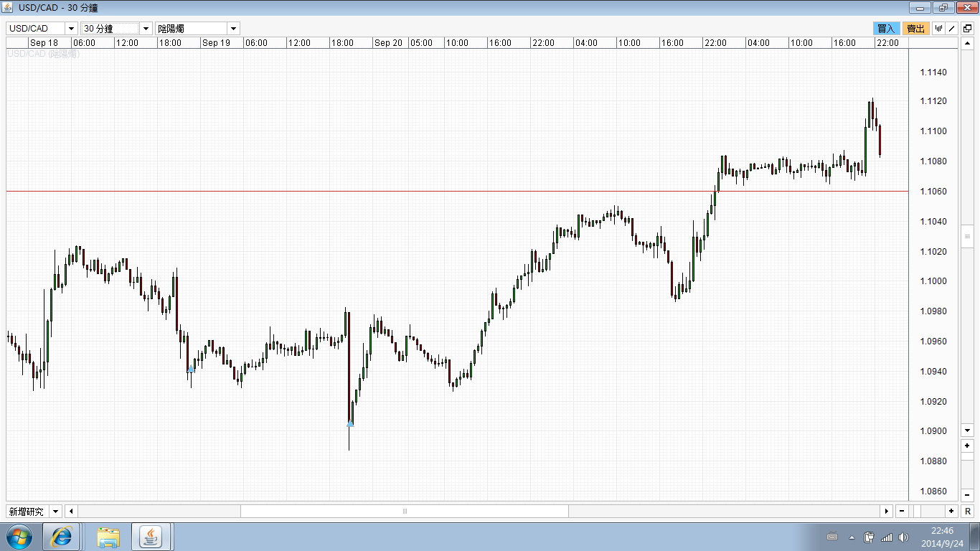Reset the chart view with R button
This screenshot has height=551, width=980.
tap(967, 512)
